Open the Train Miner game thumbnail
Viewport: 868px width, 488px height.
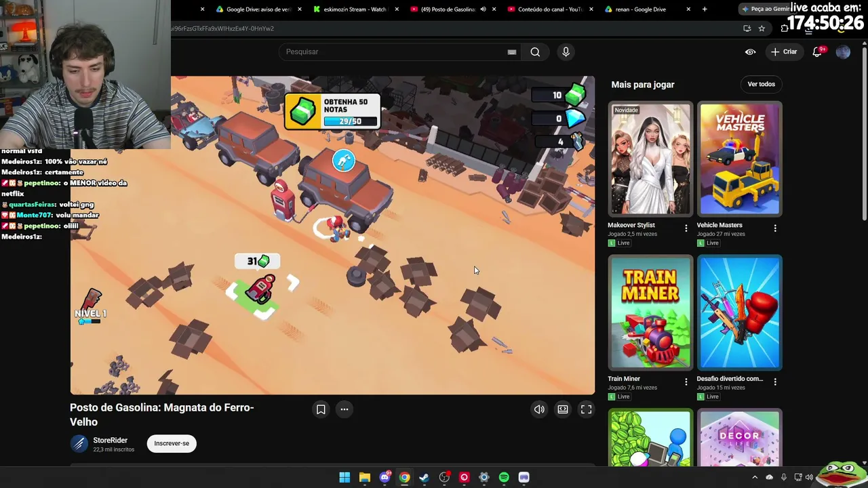650,312
